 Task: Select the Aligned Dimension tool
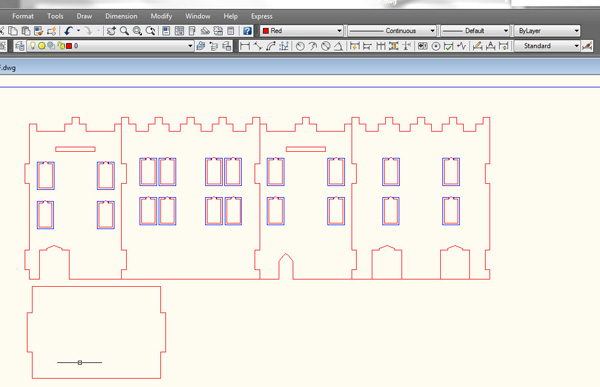(x=258, y=46)
